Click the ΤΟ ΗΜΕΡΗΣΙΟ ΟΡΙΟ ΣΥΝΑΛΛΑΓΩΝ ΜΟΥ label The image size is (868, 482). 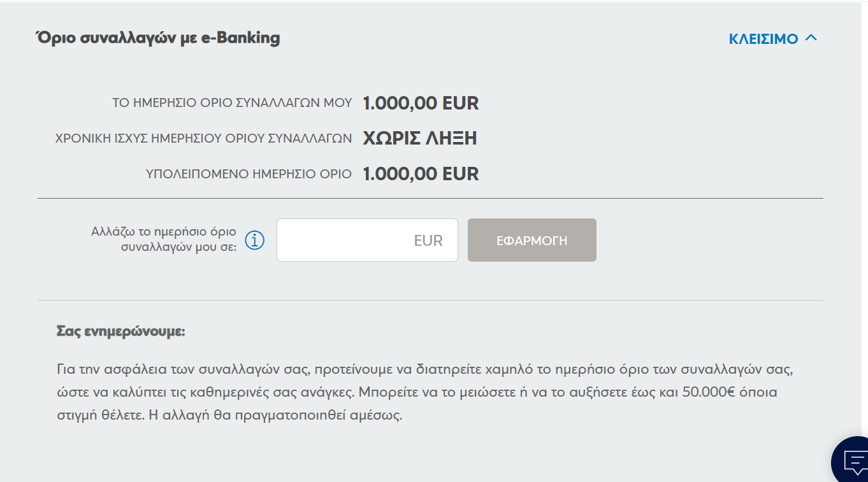click(232, 103)
